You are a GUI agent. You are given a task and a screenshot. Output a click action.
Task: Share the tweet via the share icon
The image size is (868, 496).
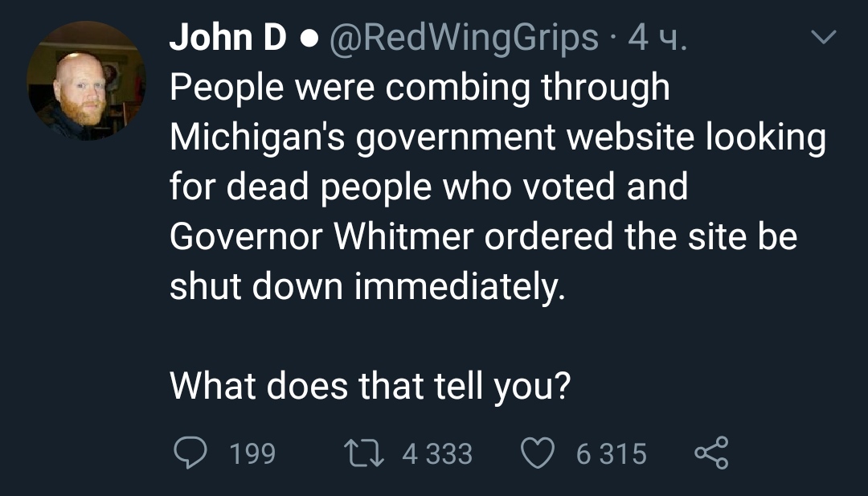(x=712, y=453)
